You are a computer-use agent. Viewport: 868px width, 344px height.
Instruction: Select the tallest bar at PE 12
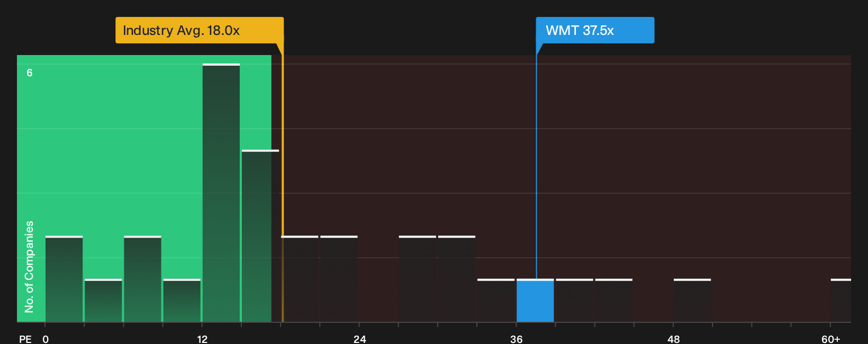[221, 193]
